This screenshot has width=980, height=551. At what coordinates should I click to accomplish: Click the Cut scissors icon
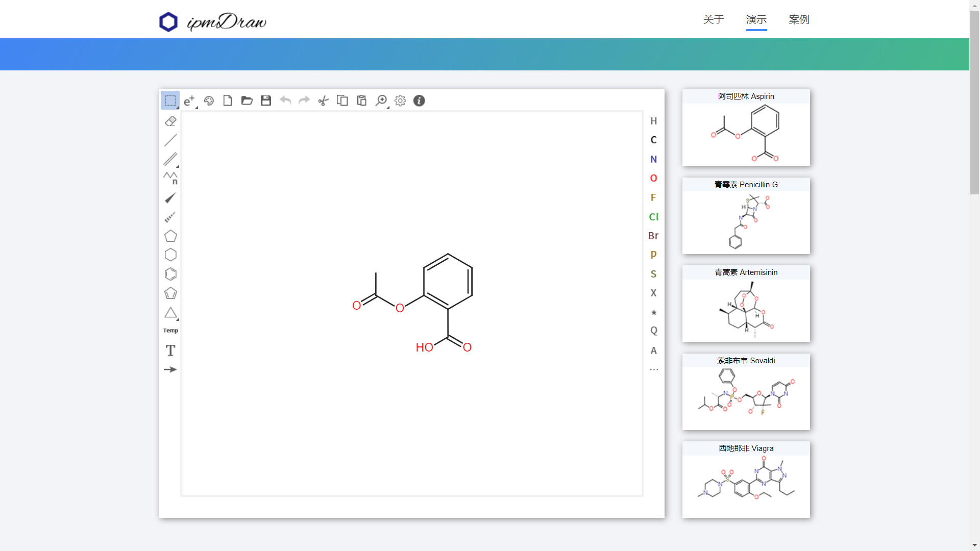click(x=324, y=101)
